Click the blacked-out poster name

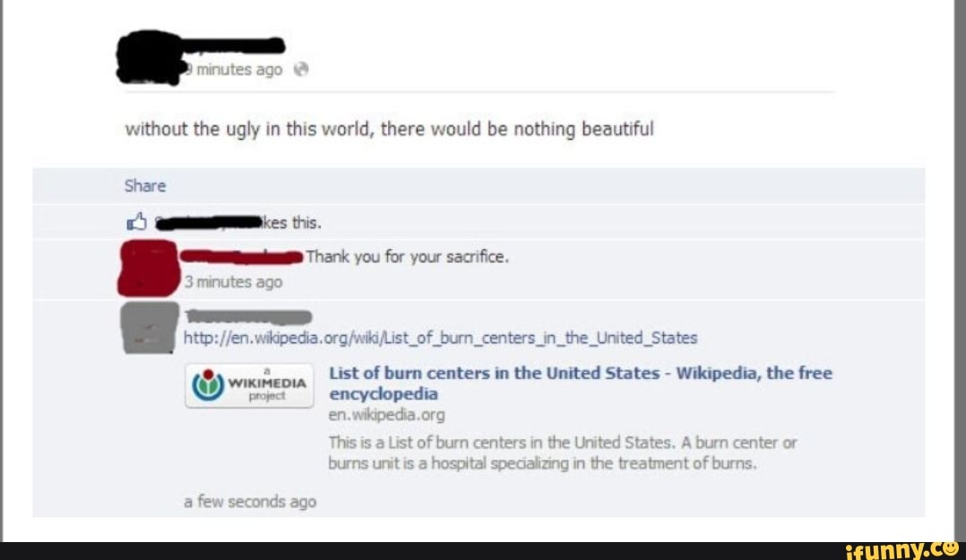(x=234, y=46)
